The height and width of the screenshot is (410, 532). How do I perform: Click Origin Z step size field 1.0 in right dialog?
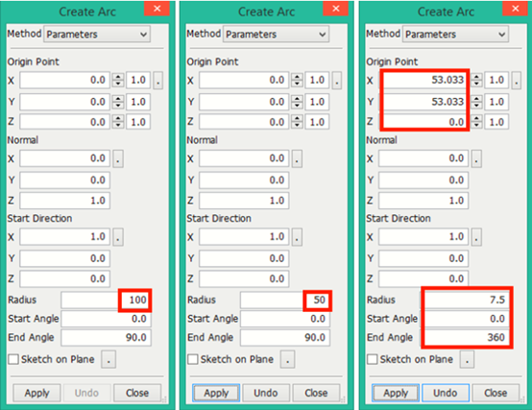(x=496, y=122)
